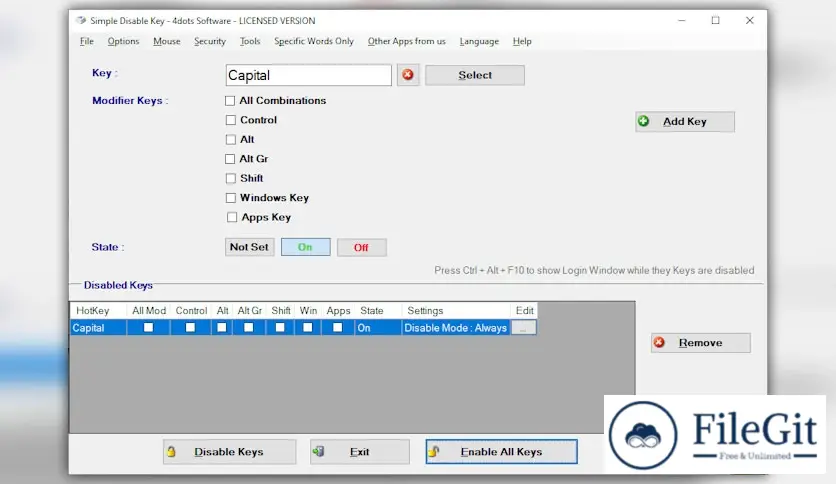Open the File menu
The width and height of the screenshot is (836, 484).
pos(87,41)
